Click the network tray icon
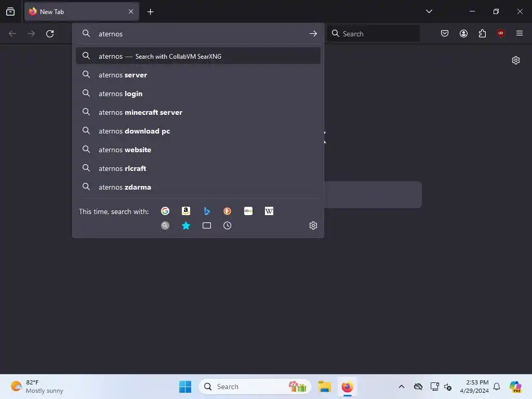This screenshot has height=399, width=532. [x=434, y=387]
